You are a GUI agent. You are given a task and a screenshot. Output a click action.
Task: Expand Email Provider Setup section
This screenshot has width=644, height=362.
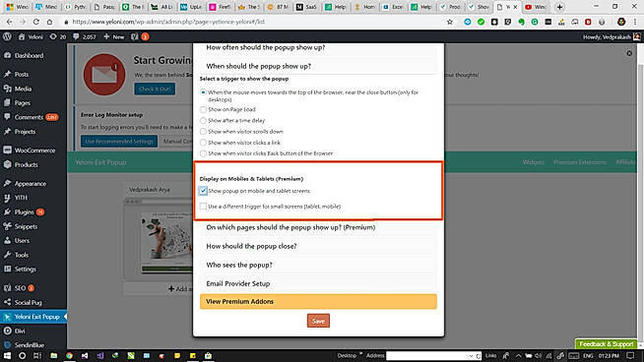coord(318,283)
